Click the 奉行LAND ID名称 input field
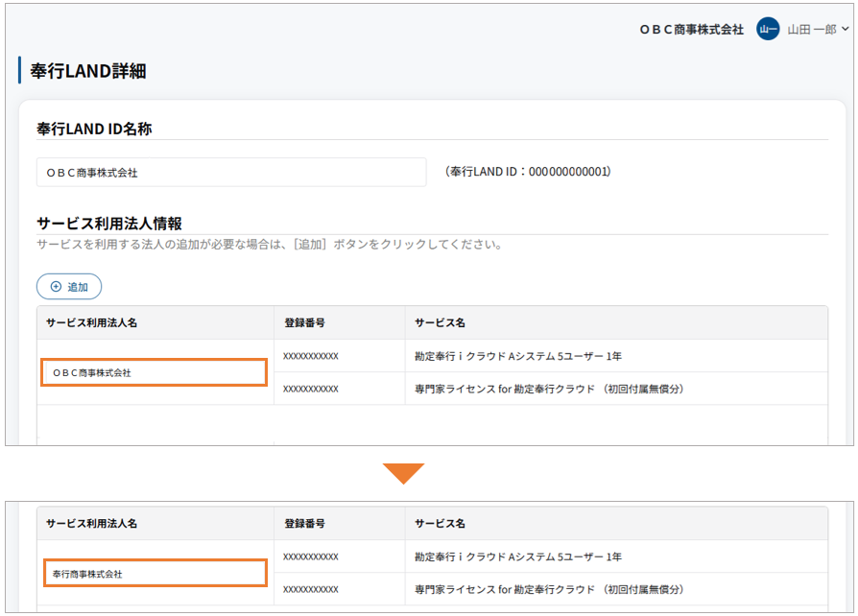 click(231, 173)
